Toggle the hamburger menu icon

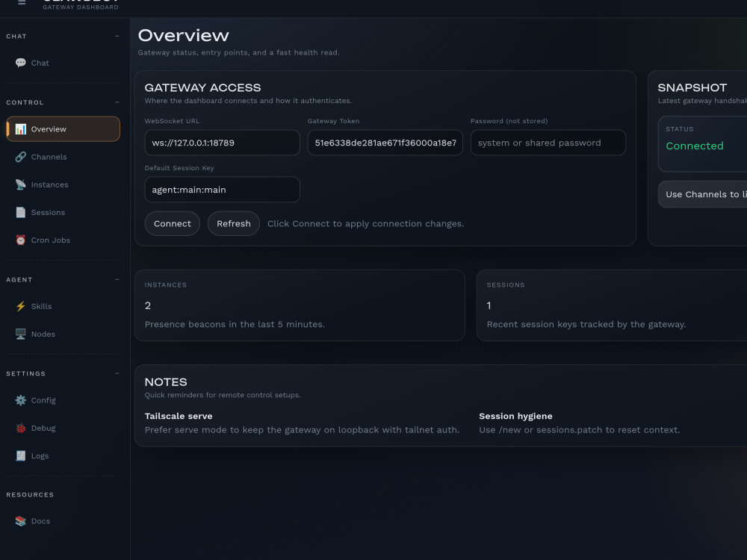click(x=22, y=2)
